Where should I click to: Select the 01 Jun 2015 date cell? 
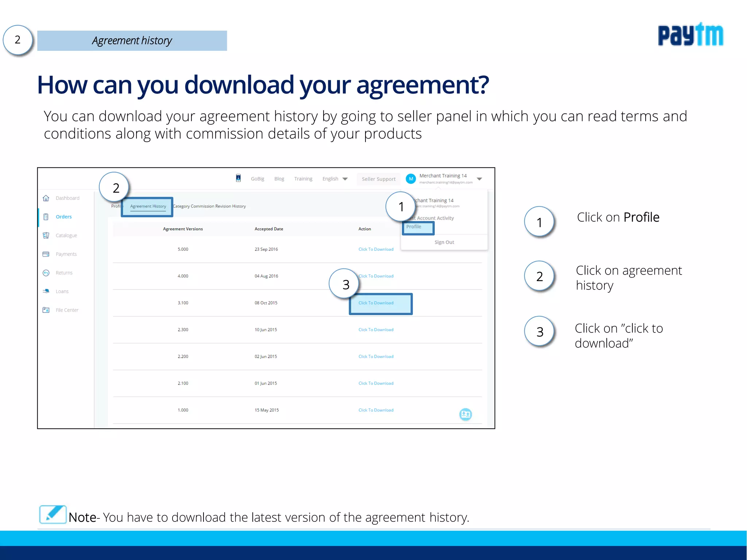pyautogui.click(x=266, y=383)
